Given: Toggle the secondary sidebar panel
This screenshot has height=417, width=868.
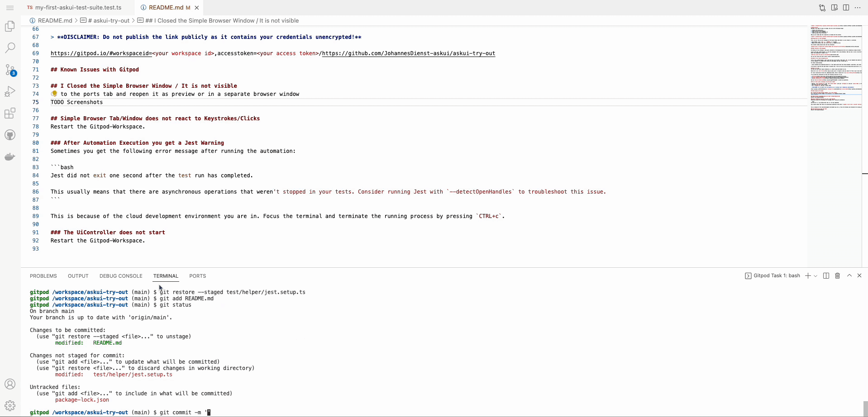Looking at the screenshot, I should 846,8.
